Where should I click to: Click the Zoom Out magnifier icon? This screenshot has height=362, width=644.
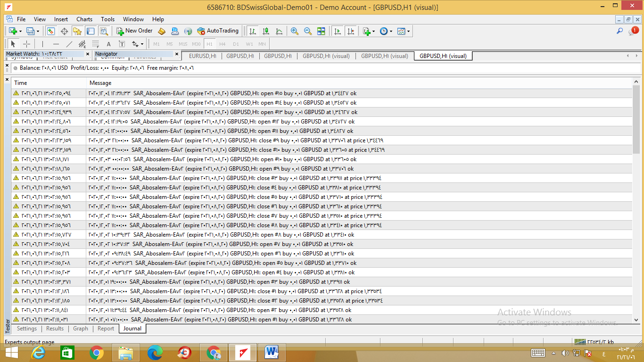click(308, 31)
